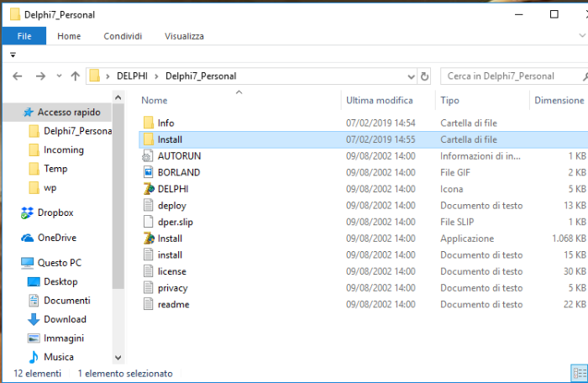Select Questo PC in navigation pane
588x383 pixels.
[x=60, y=263]
